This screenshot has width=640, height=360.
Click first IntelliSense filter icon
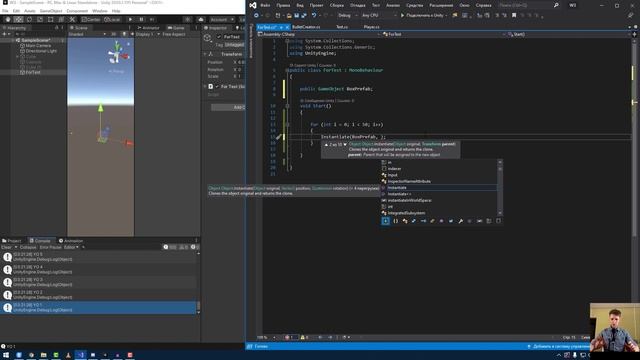(x=385, y=221)
